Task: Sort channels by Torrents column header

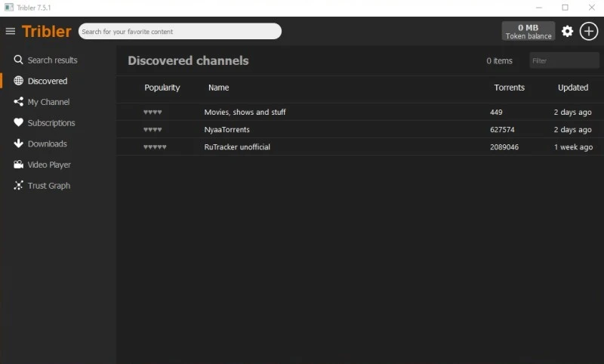Action: pos(509,88)
